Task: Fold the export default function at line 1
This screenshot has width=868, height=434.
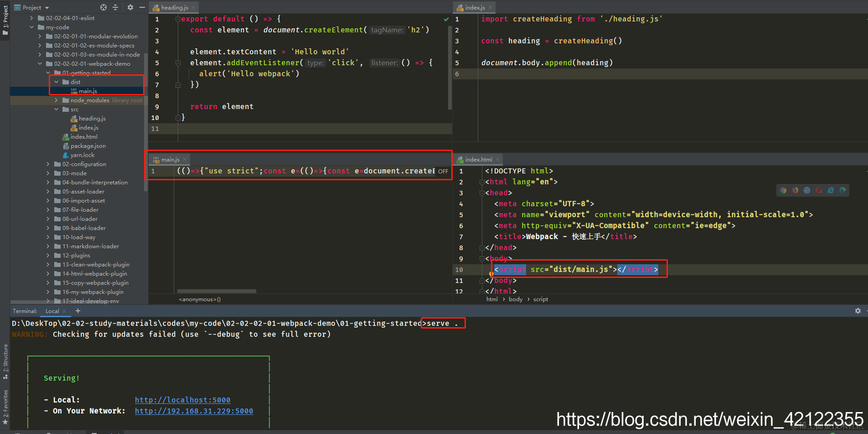Action: 178,19
